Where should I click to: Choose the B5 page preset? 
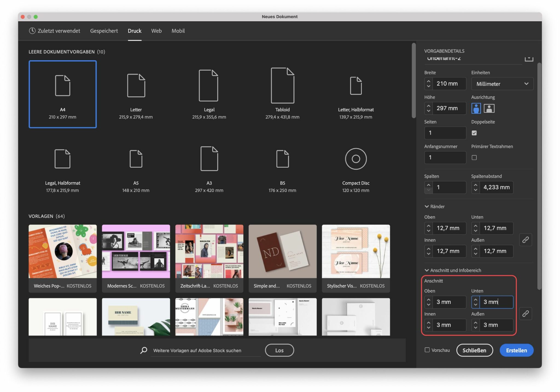point(282,168)
